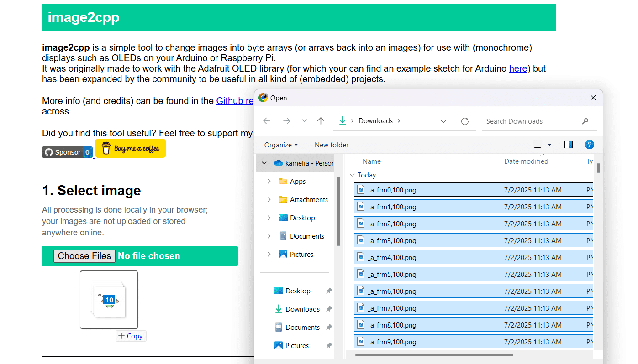Click the Refresh button beside address bar
The height and width of the screenshot is (364, 638).
pyautogui.click(x=465, y=121)
